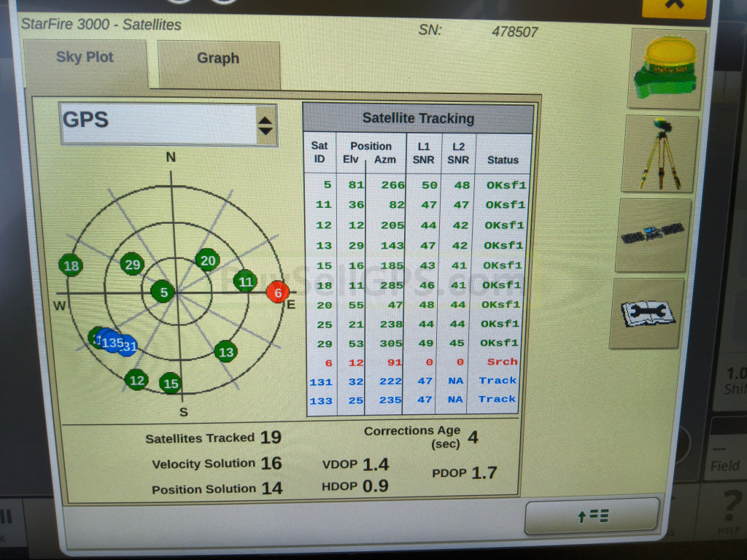Screen dimensions: 747x560
Task: Open the diagnostics manual wrench icon
Action: coord(647,312)
